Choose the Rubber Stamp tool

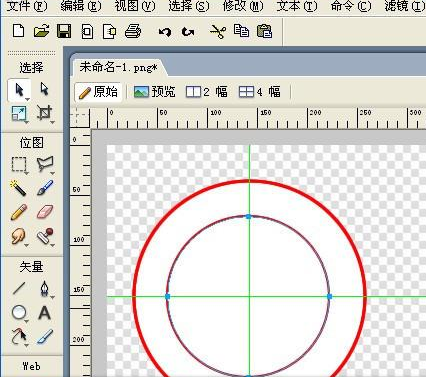[45, 236]
